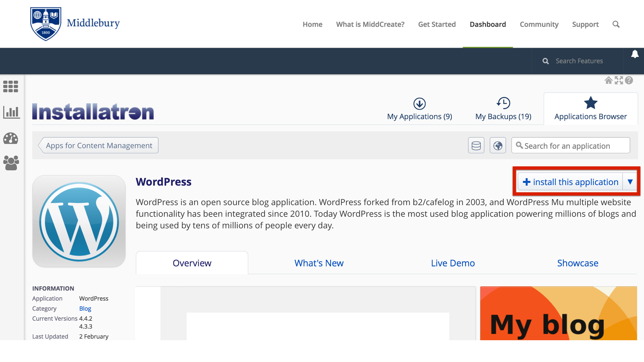
Task: Open the Blog category link
Action: pos(85,308)
